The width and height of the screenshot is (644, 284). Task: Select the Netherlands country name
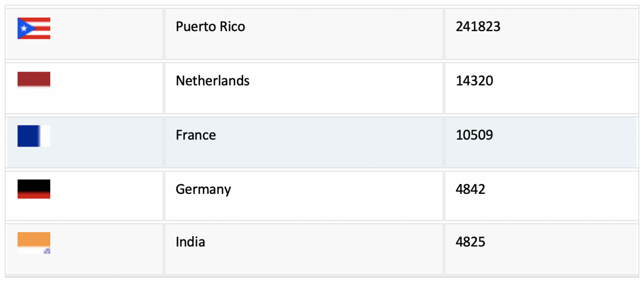click(212, 81)
